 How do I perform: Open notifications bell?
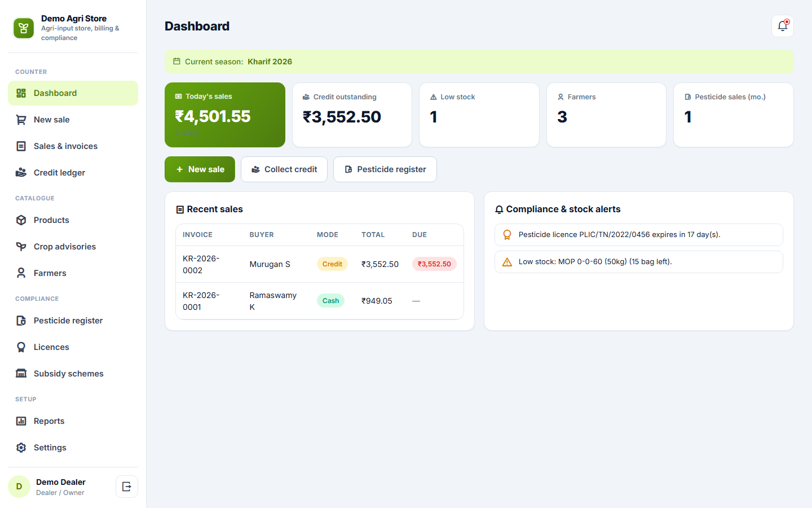click(x=783, y=26)
